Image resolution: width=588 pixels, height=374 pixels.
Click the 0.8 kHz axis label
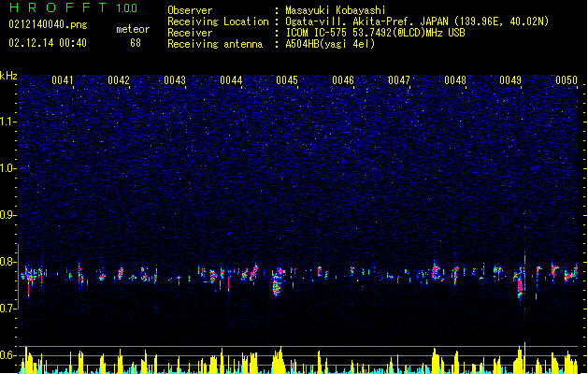tap(8, 262)
